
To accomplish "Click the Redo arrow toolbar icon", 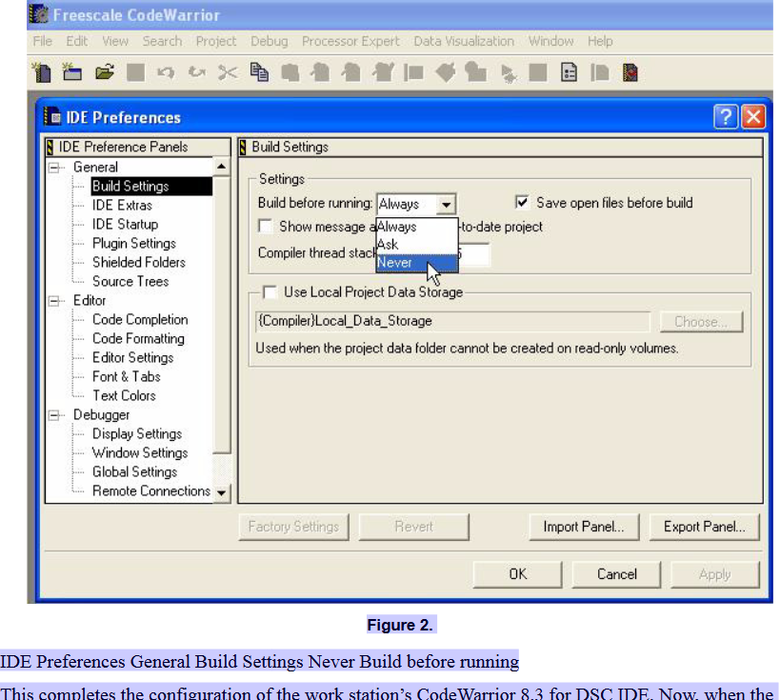I will 197,72.
